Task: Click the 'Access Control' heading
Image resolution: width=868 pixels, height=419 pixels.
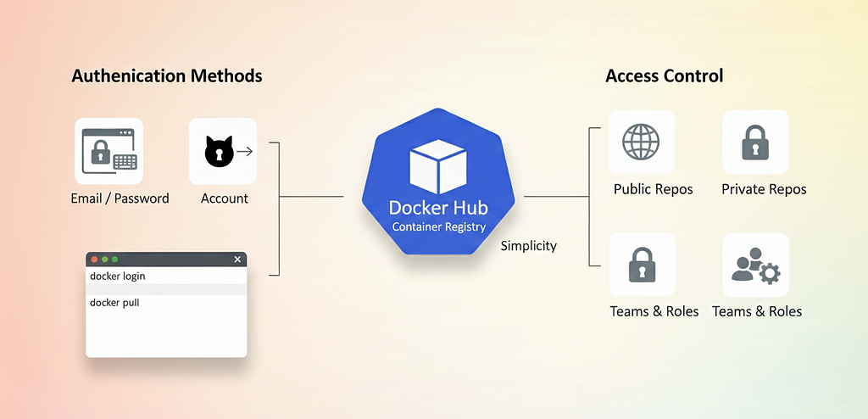Action: click(x=665, y=75)
